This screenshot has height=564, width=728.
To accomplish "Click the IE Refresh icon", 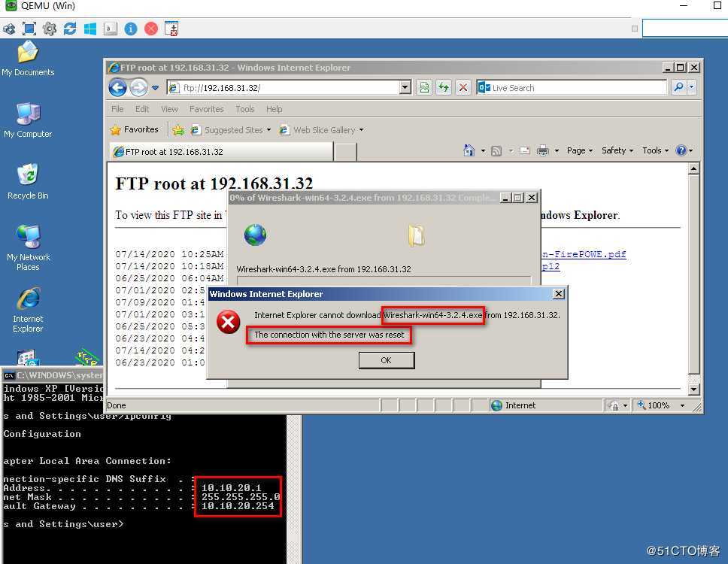I will 444,87.
